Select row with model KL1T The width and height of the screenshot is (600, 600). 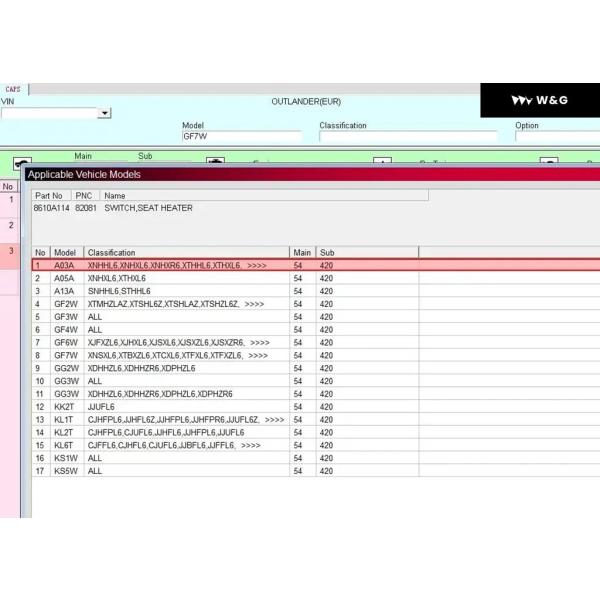[x=316, y=420]
